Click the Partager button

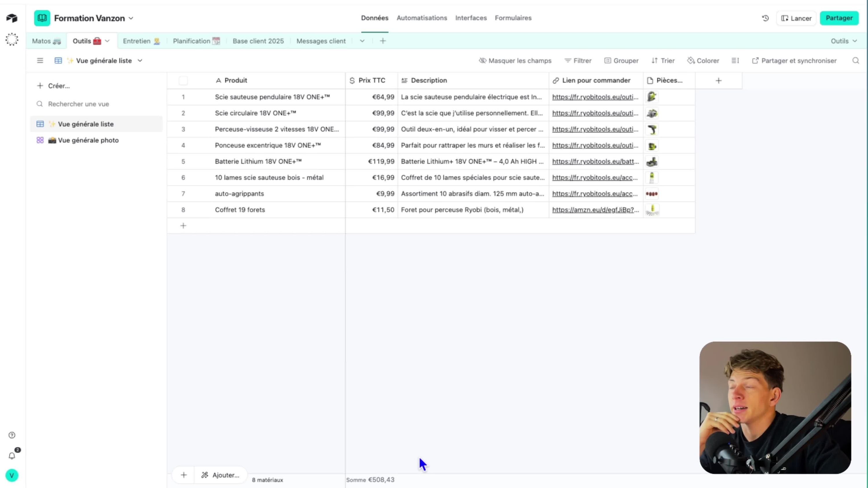[x=839, y=18]
